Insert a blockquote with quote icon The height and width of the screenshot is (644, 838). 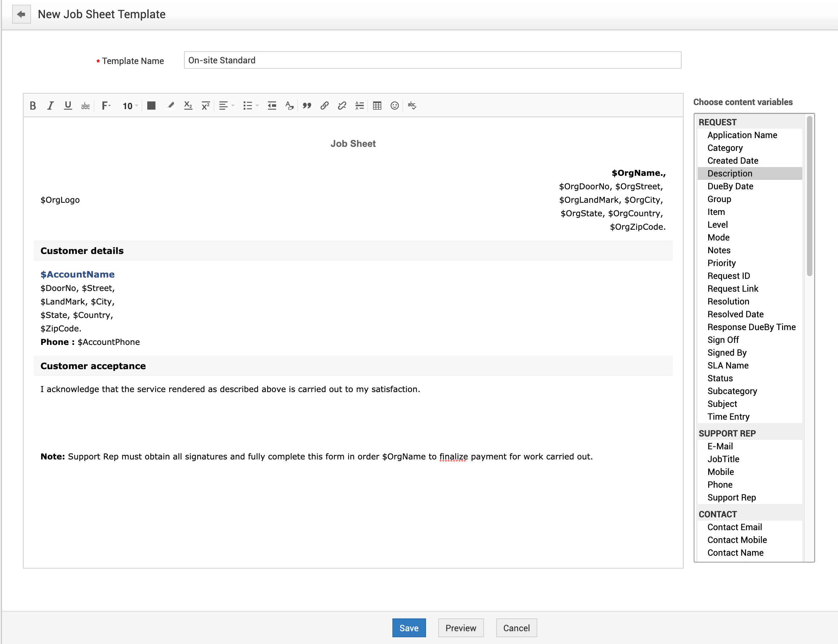(x=306, y=106)
